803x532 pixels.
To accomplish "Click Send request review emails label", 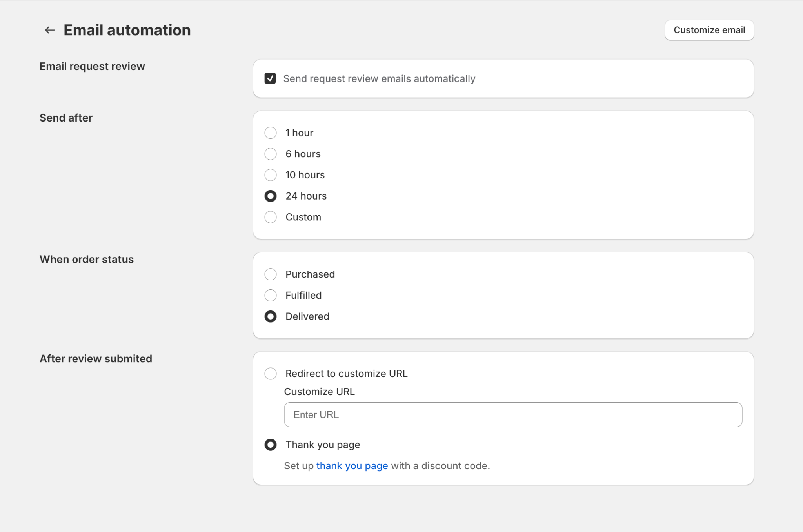I will (x=379, y=79).
